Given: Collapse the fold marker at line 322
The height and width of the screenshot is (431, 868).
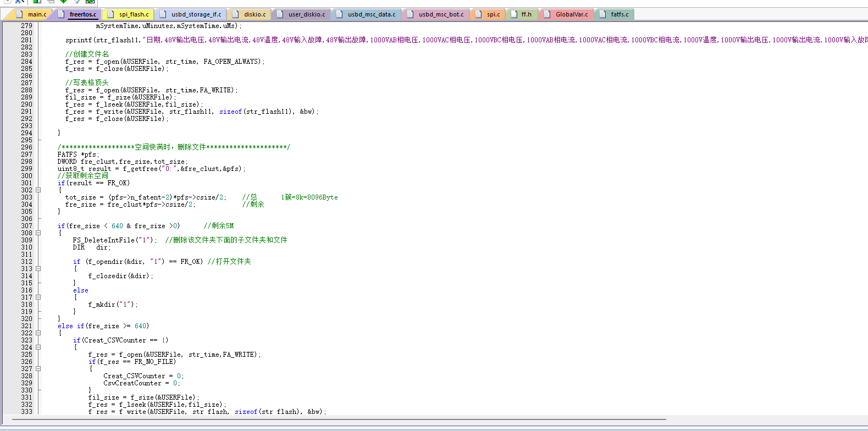Looking at the screenshot, I should click(x=38, y=333).
